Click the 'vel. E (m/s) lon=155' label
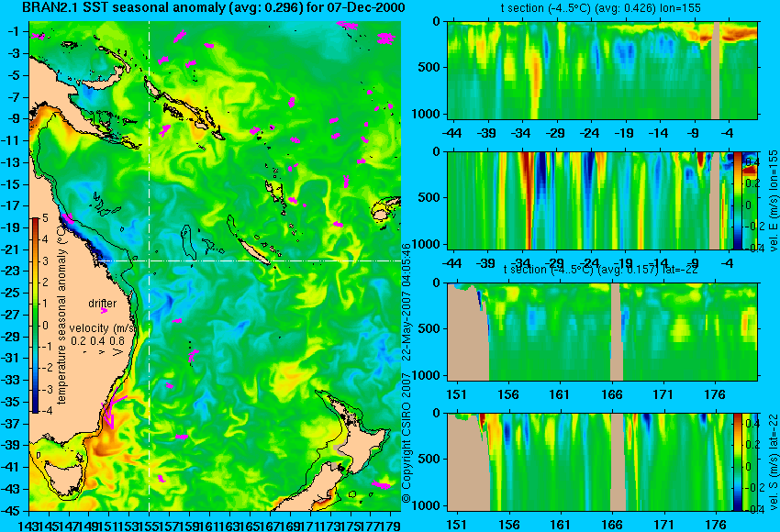Screen dimensions: 780x532 click(774, 200)
